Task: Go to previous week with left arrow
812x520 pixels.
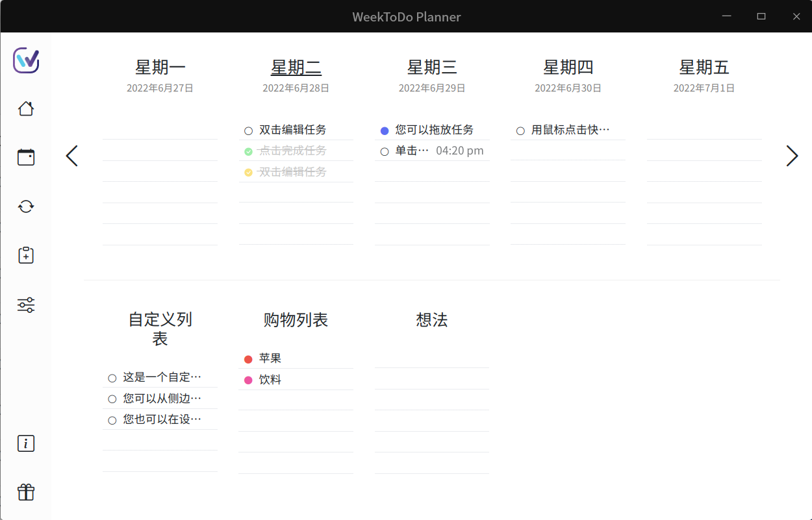Action: point(72,156)
